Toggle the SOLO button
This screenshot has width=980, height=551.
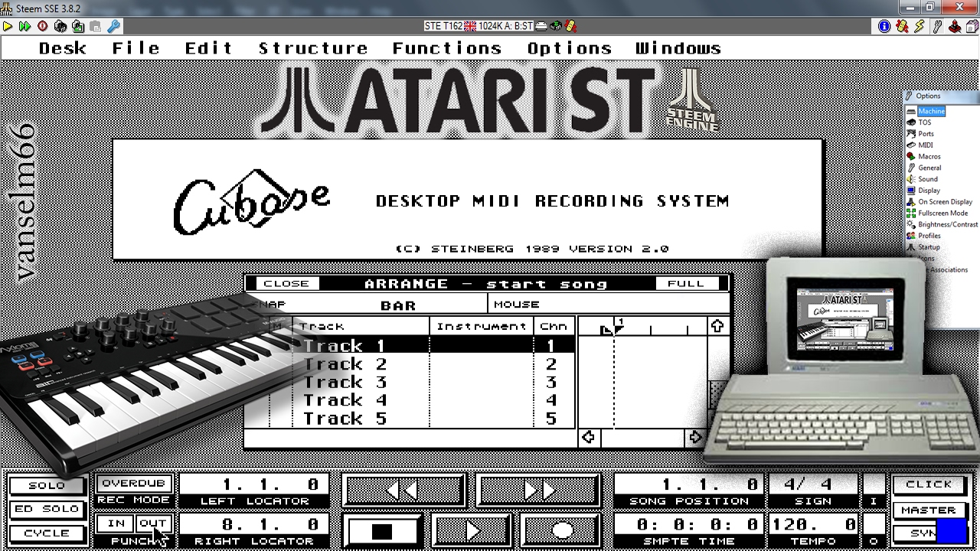tap(46, 486)
